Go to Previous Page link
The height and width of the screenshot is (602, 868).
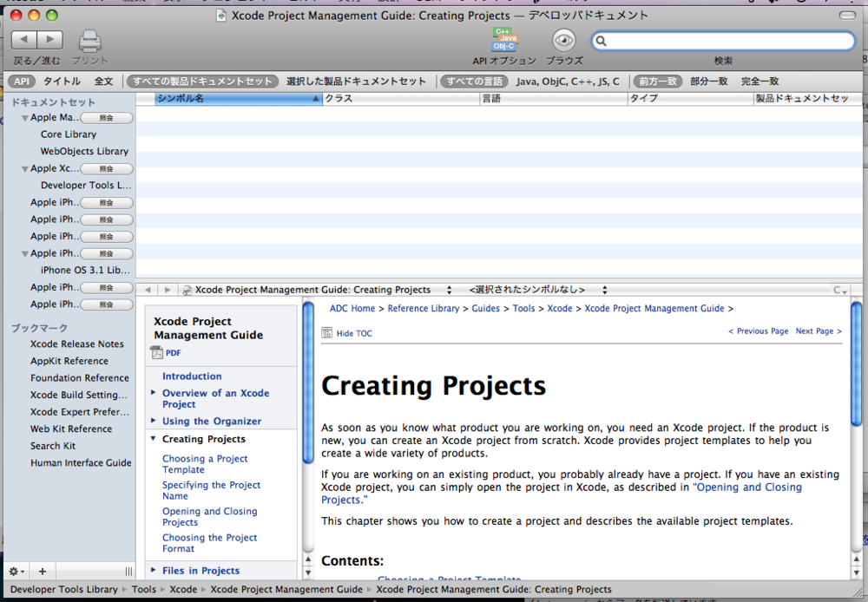click(x=758, y=330)
